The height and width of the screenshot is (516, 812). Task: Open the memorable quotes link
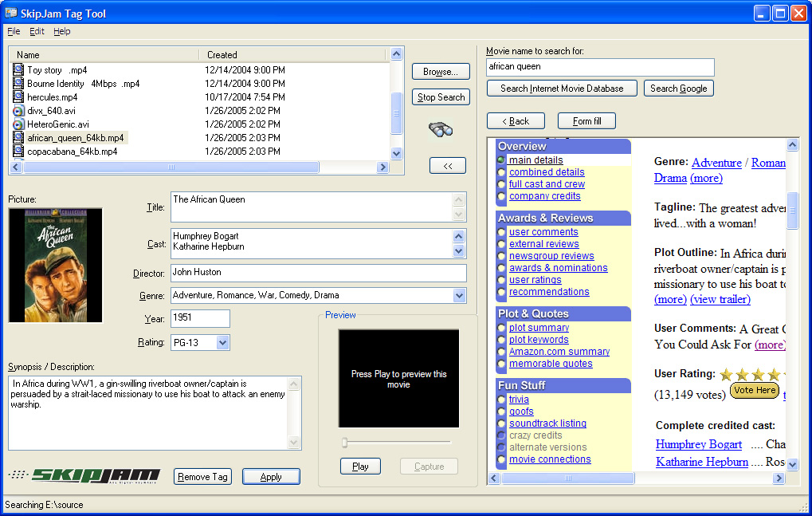[x=551, y=364]
